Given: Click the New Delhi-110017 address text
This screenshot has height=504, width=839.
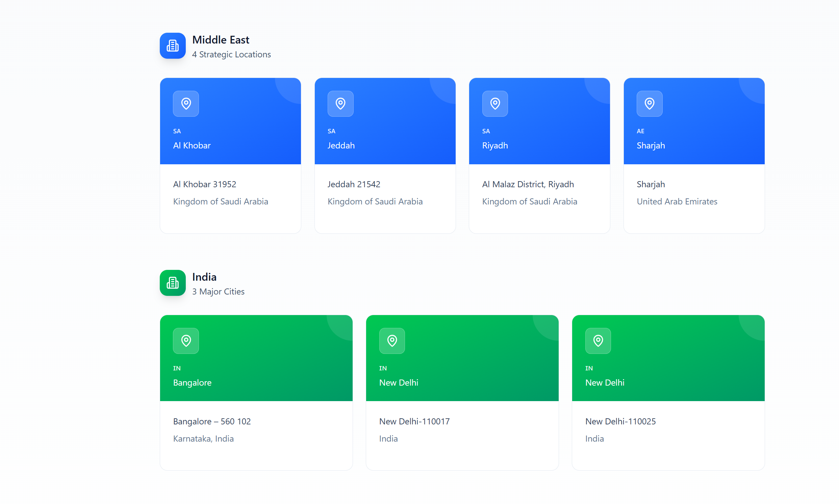Looking at the screenshot, I should [x=414, y=421].
